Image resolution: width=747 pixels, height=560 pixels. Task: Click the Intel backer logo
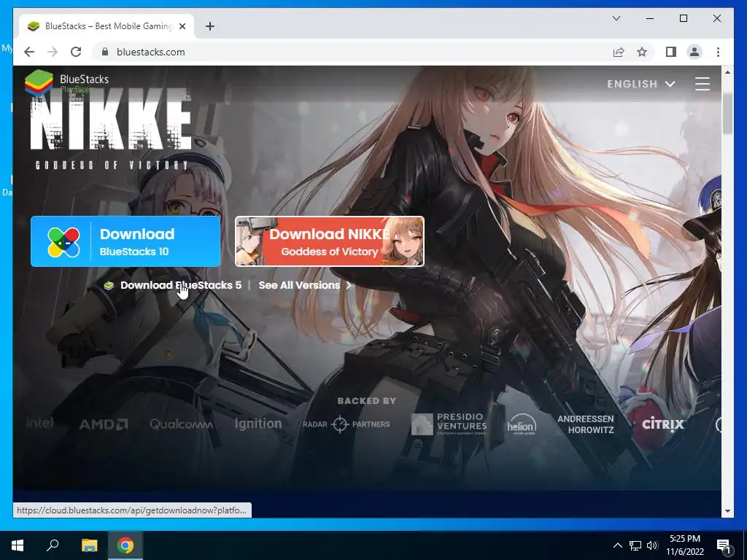(39, 424)
